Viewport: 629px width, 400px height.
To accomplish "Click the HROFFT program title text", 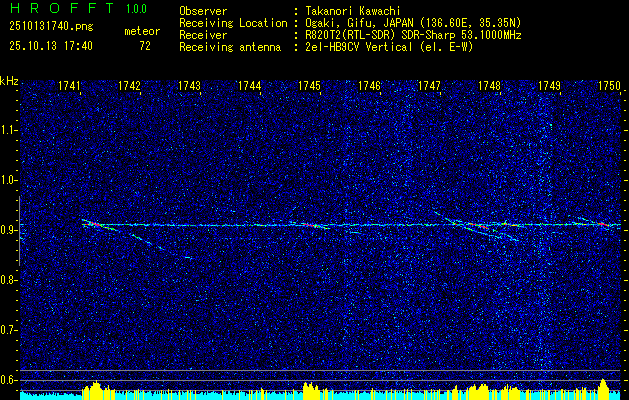I will [62, 8].
